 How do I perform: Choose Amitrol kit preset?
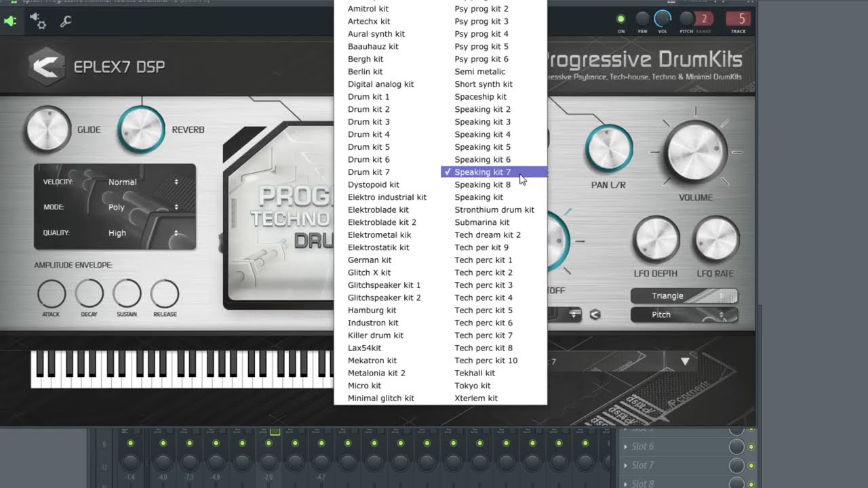(387, 9)
